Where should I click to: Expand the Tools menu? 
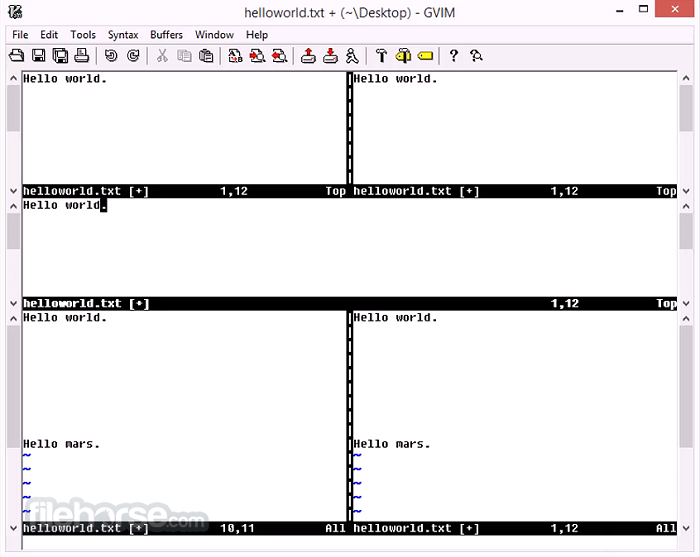[83, 34]
